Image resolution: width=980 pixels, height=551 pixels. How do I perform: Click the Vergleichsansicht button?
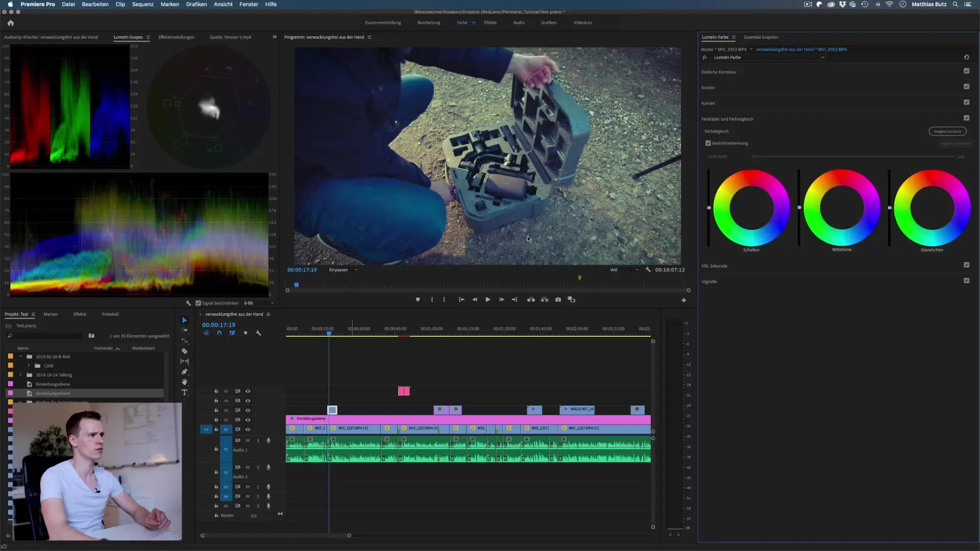[947, 131]
